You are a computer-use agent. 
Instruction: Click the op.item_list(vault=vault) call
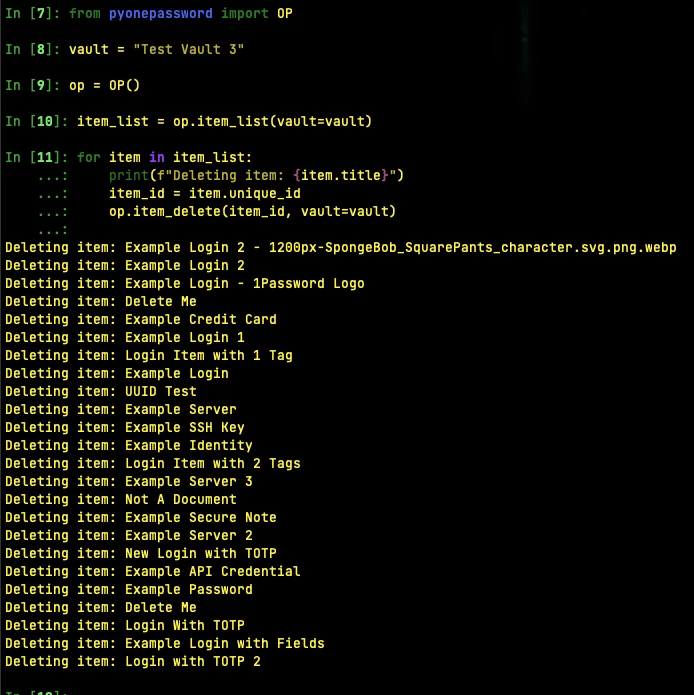[272, 121]
